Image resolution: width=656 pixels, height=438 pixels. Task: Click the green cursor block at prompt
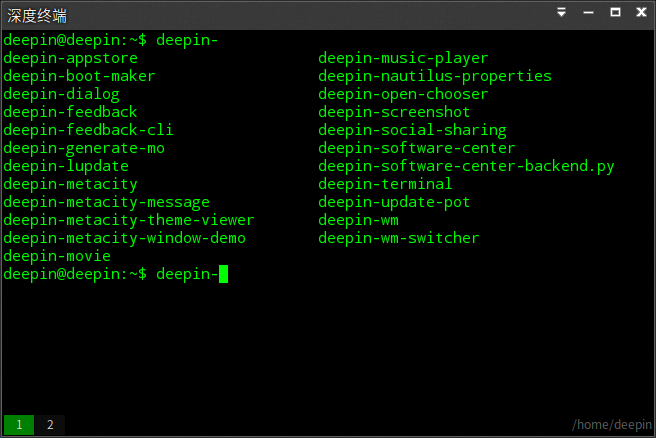tap(223, 274)
